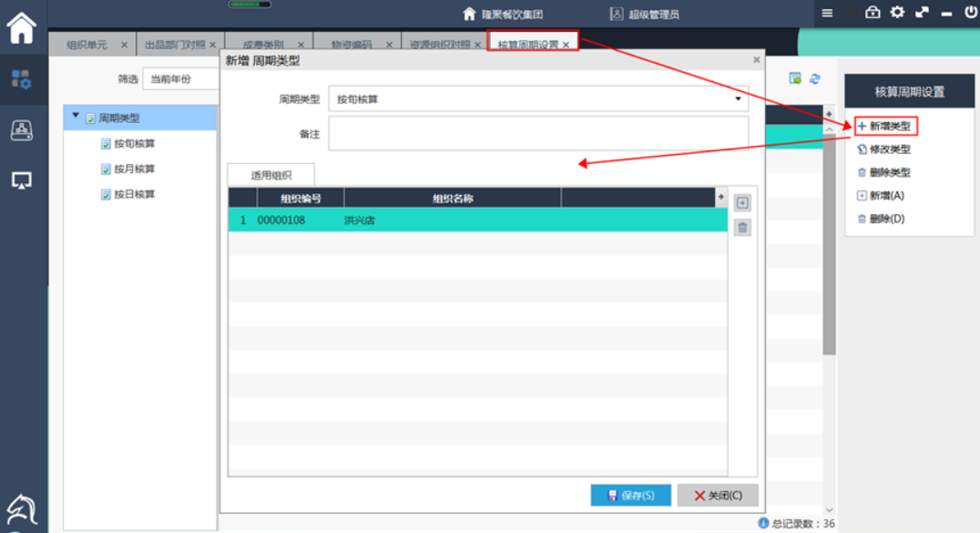980x533 pixels.
Task: Click the 保存(S) save button
Action: coord(630,496)
